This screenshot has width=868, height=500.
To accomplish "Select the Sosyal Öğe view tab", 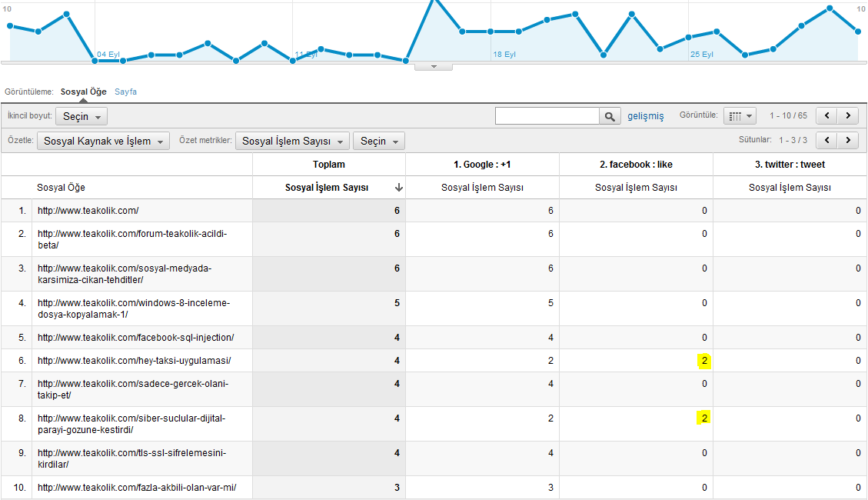I will pos(84,92).
